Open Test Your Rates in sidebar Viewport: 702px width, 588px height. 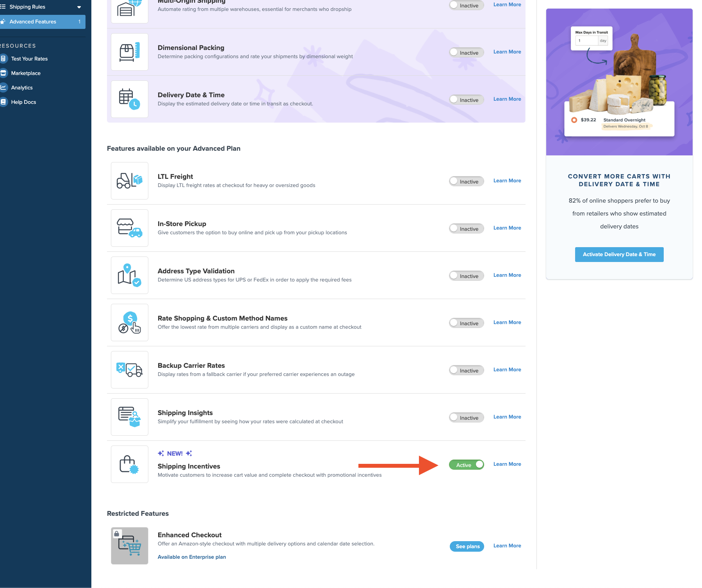(29, 59)
